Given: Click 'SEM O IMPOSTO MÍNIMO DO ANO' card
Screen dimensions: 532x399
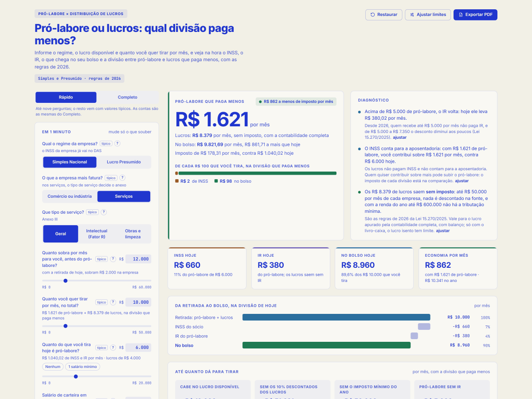Looking at the screenshot, I should pos(372,389).
